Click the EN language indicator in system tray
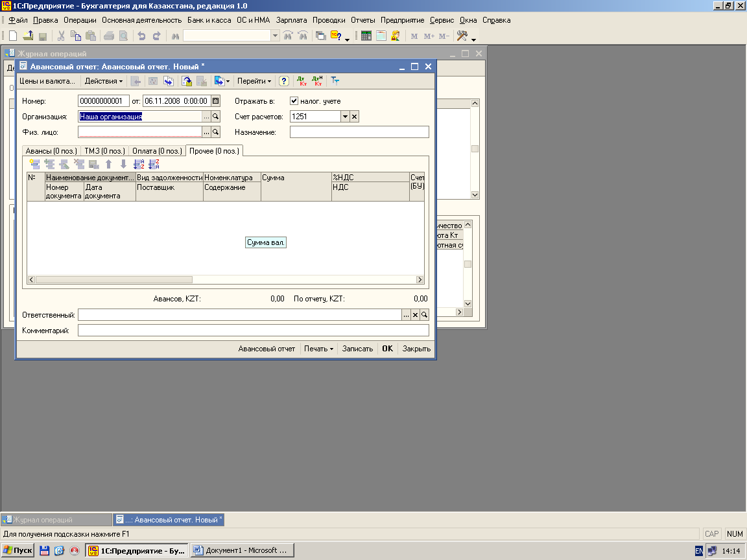Image resolution: width=747 pixels, height=560 pixels. (x=699, y=551)
